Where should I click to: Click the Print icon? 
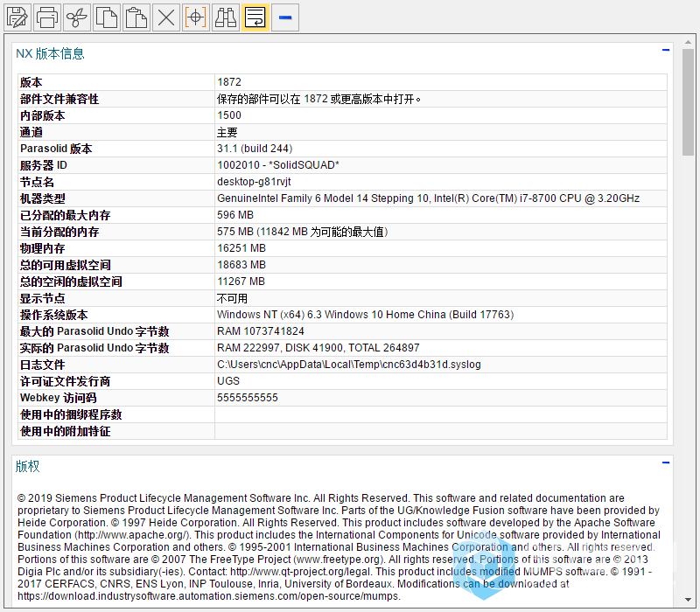pos(47,17)
